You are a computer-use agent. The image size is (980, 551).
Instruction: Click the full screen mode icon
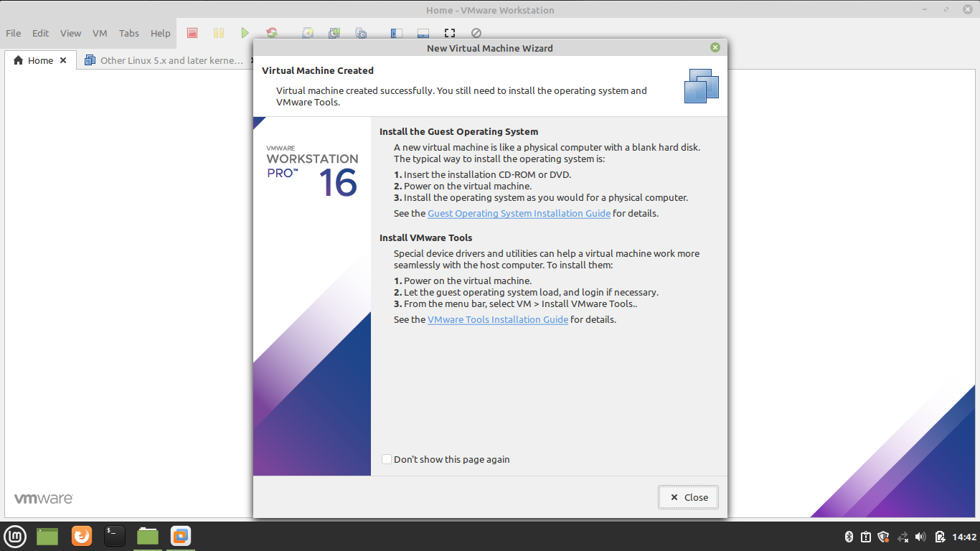[450, 33]
